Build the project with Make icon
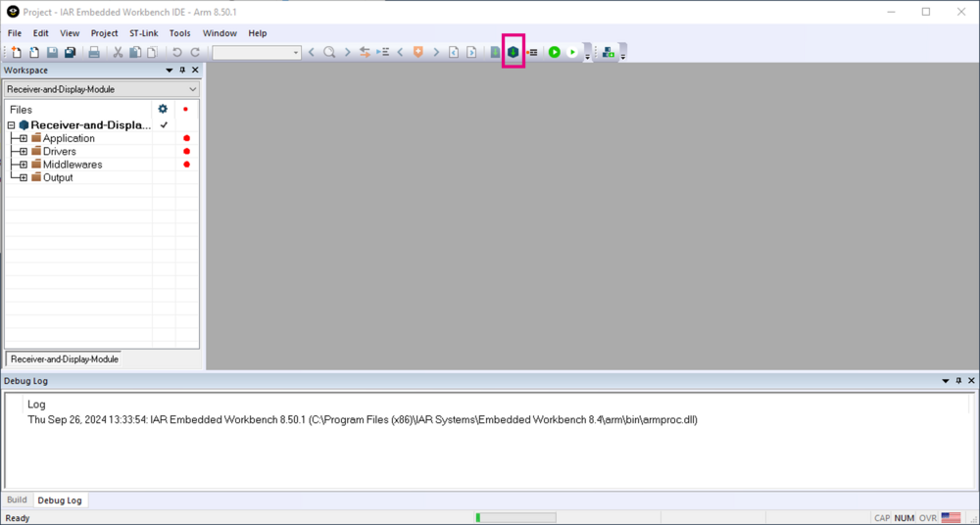 pyautogui.click(x=514, y=52)
